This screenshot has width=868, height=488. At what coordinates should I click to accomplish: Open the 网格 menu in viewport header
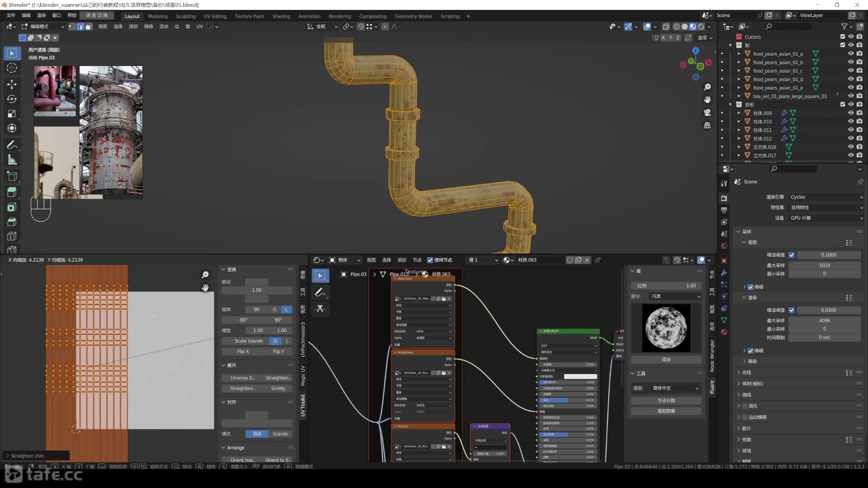point(148,27)
